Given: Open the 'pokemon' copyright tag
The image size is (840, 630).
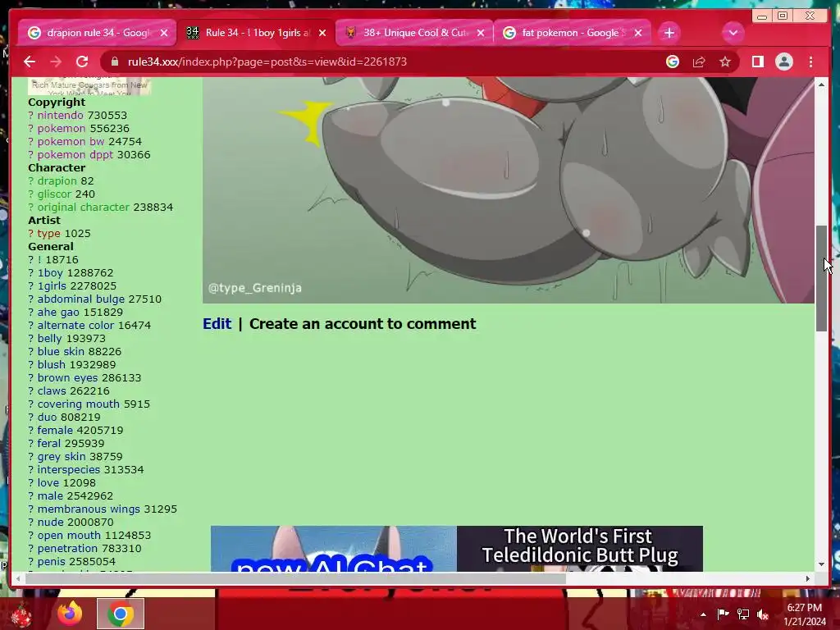Looking at the screenshot, I should click(61, 129).
